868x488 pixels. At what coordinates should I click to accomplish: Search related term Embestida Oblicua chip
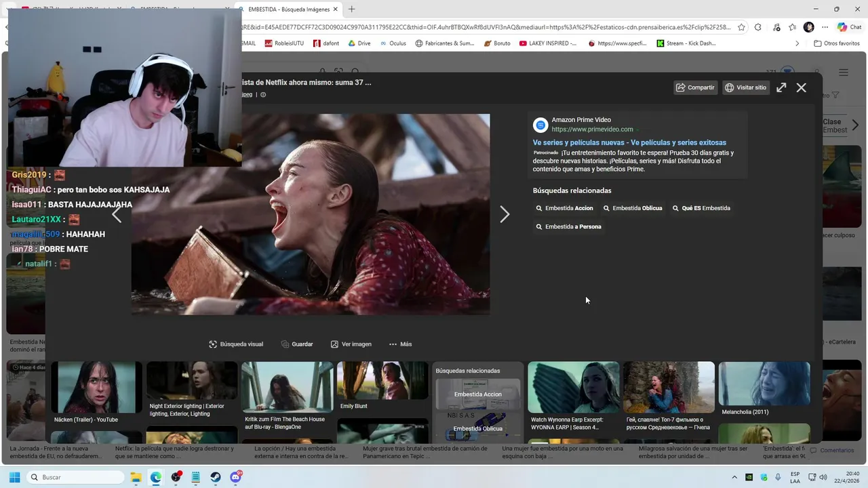tap(633, 208)
